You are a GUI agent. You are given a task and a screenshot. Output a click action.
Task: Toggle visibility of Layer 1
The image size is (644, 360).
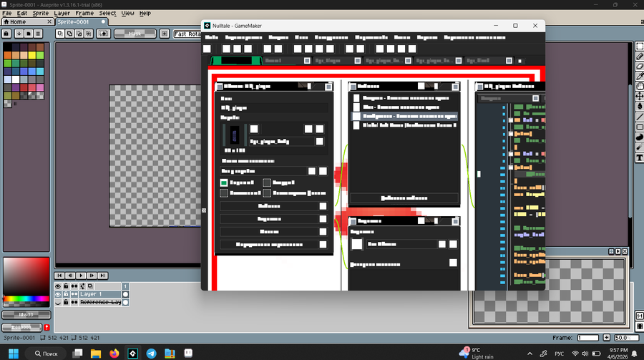click(58, 294)
